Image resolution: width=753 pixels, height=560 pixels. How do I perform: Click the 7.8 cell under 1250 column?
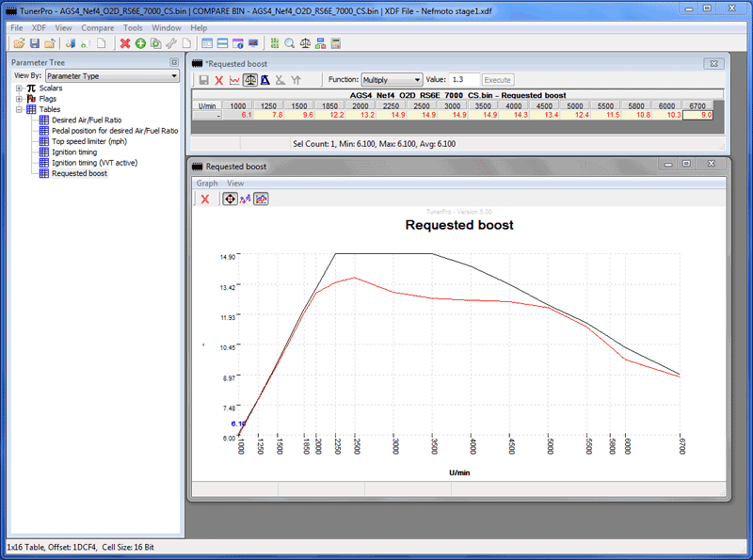point(268,115)
